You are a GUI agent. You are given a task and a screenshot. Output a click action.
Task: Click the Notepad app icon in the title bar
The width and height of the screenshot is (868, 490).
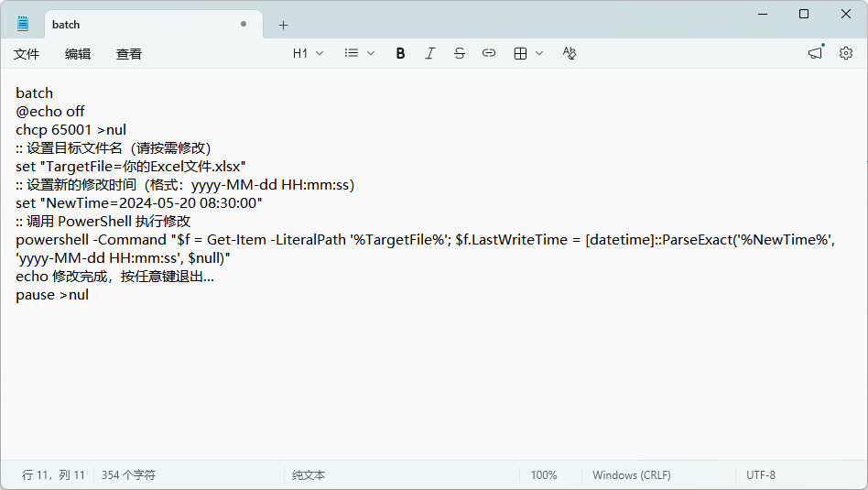[23, 24]
